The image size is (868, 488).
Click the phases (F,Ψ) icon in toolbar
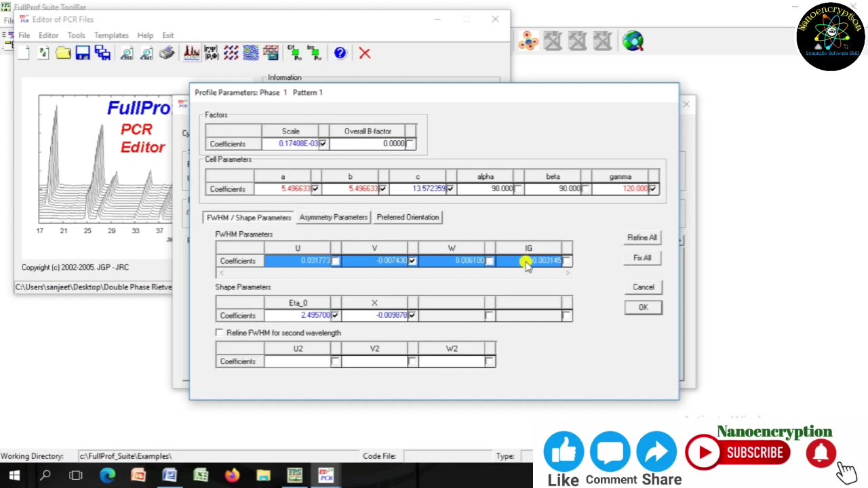tap(211, 53)
